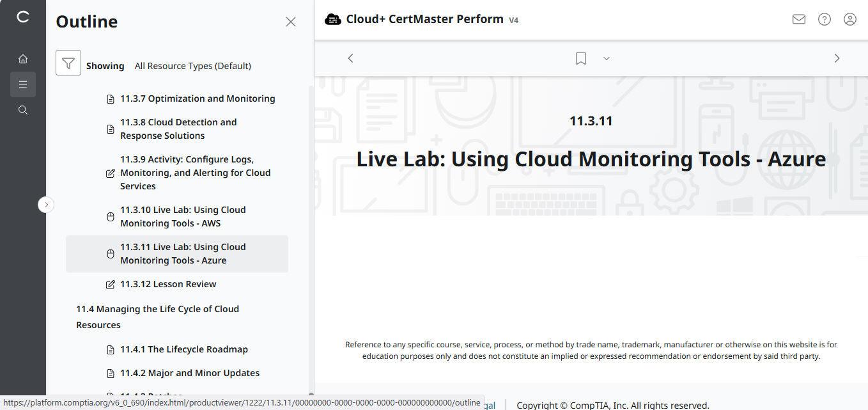Expand the collapsed sidebar with arrow toggle
The height and width of the screenshot is (410, 868).
pyautogui.click(x=45, y=204)
